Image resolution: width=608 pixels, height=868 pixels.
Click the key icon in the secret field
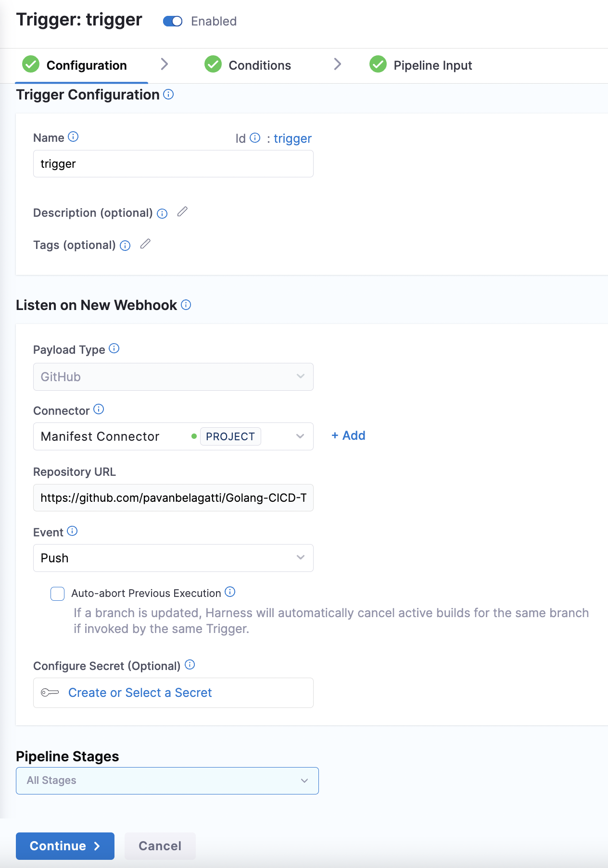[x=50, y=692]
